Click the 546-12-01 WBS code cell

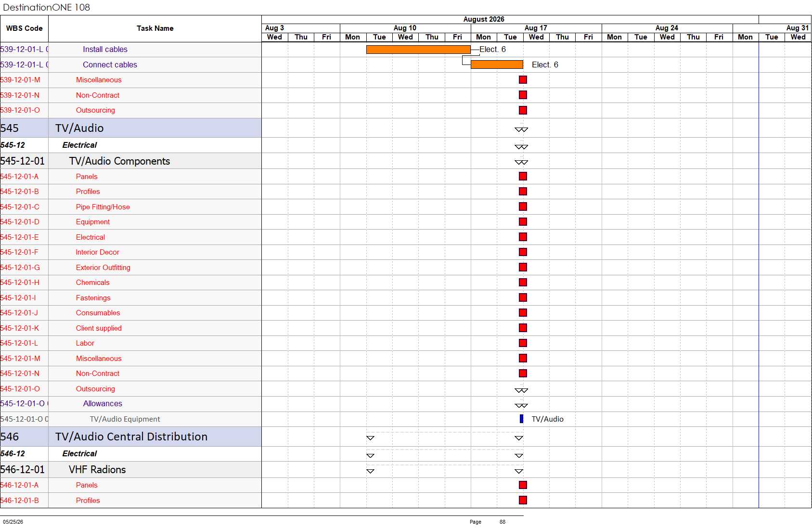pyautogui.click(x=24, y=470)
